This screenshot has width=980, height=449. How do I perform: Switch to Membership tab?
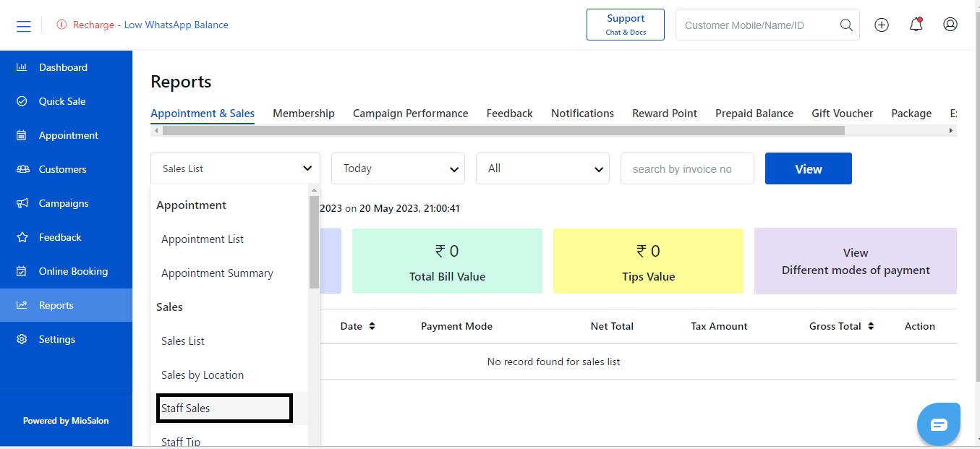tap(304, 114)
